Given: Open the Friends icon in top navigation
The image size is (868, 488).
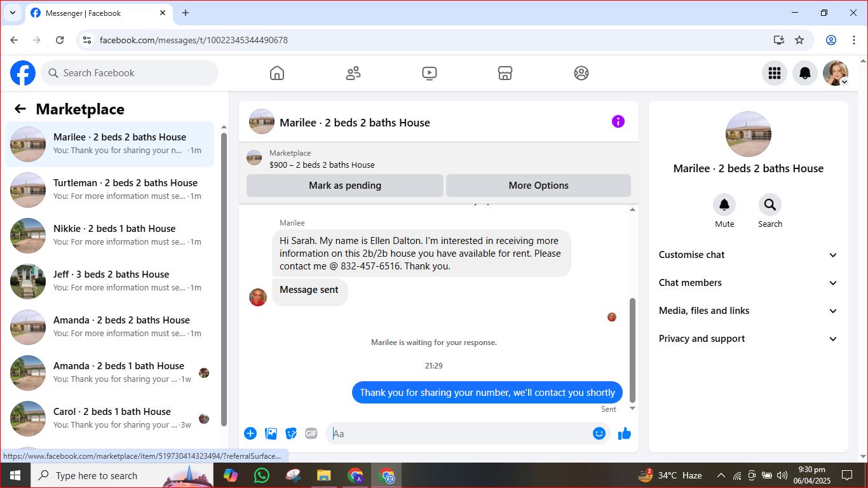Looking at the screenshot, I should 353,73.
